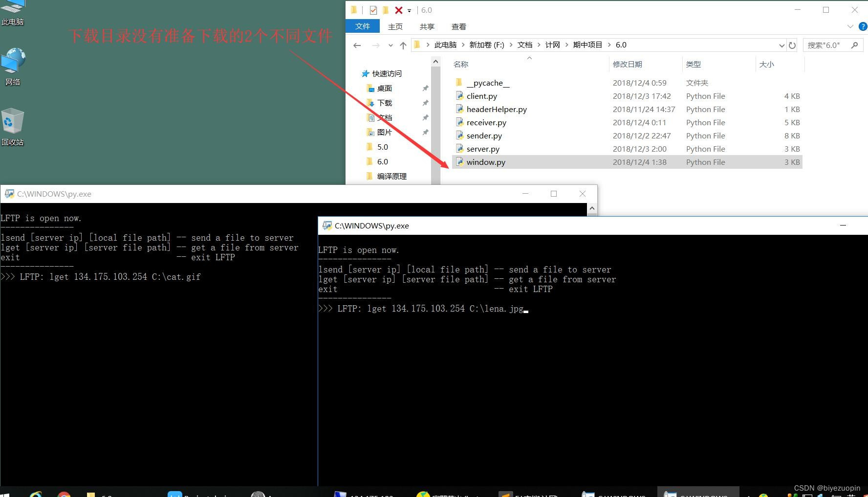Image resolution: width=868 pixels, height=497 pixels.
Task: Click the py.exe icon in left console title bar
Action: 9,194
